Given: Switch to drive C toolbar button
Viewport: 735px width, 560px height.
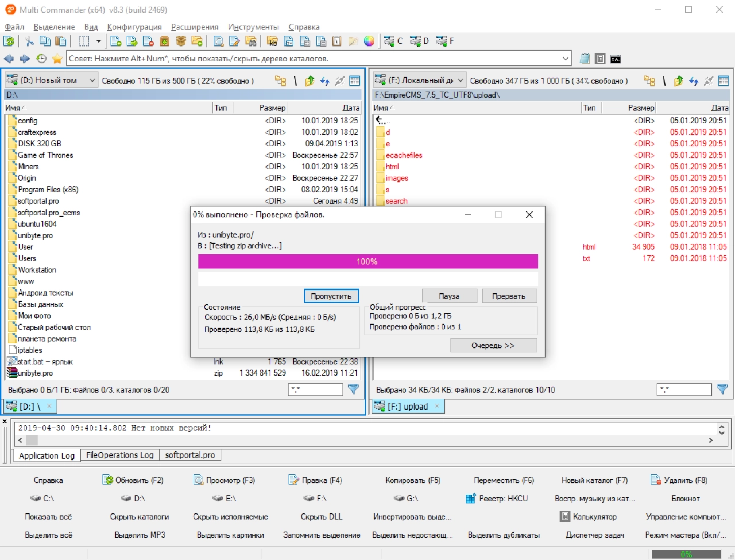Looking at the screenshot, I should (393, 41).
